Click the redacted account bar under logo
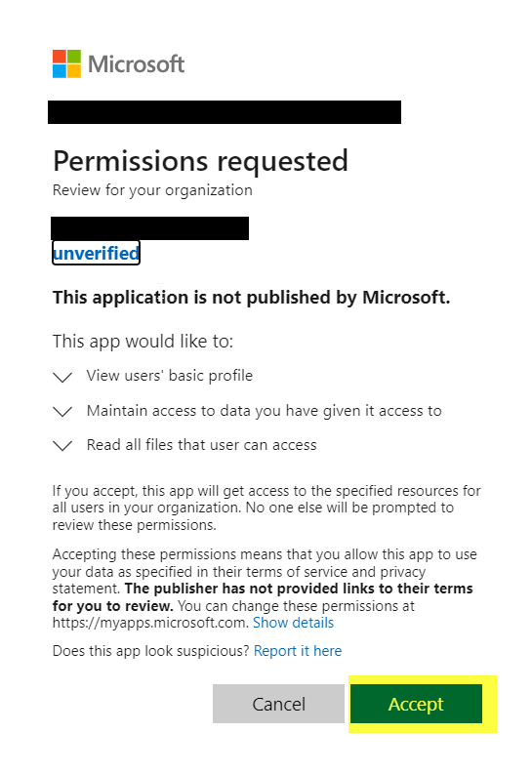This screenshot has width=532, height=773. (x=225, y=112)
